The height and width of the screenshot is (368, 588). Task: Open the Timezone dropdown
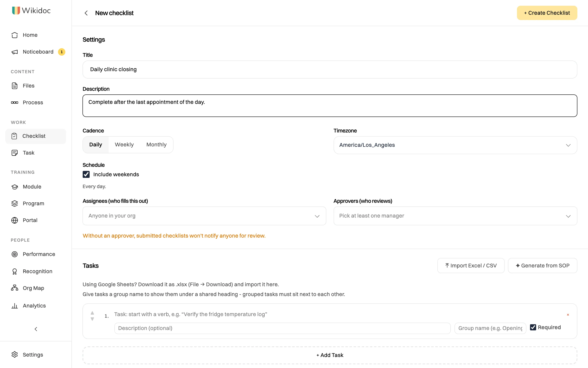coord(455,145)
